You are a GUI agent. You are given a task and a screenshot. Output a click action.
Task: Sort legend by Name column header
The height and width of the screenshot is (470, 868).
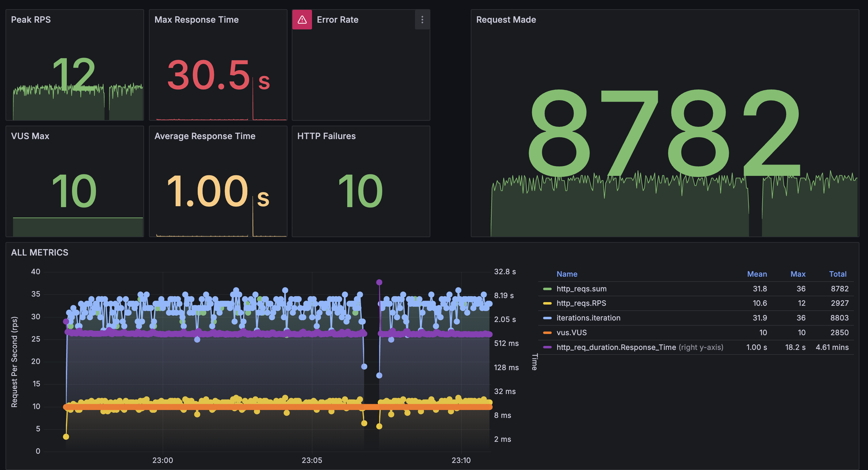pos(567,274)
